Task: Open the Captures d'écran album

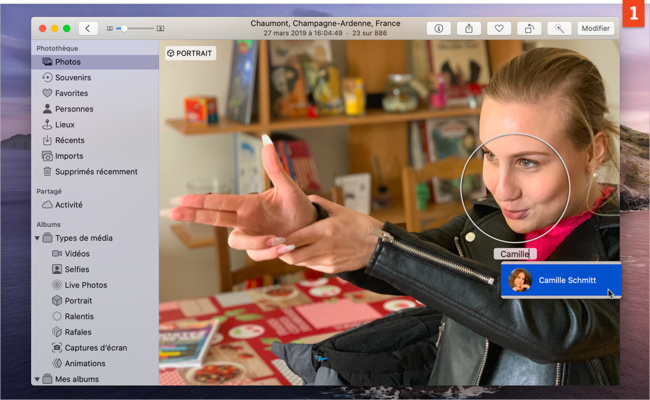Action: 94,347
